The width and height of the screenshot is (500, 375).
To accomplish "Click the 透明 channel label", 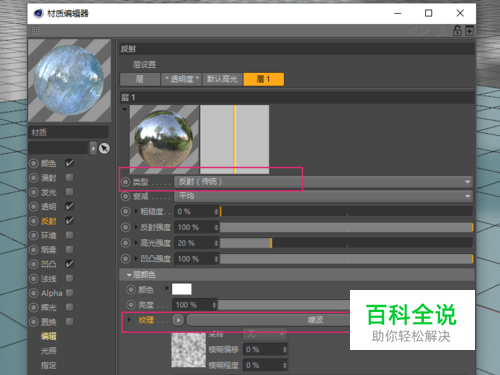I will coord(49,207).
